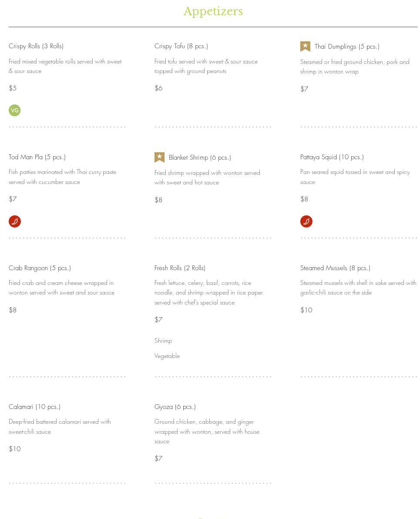This screenshot has height=519, width=420.
Task: Click the Appetizers section heading
Action: tap(213, 11)
